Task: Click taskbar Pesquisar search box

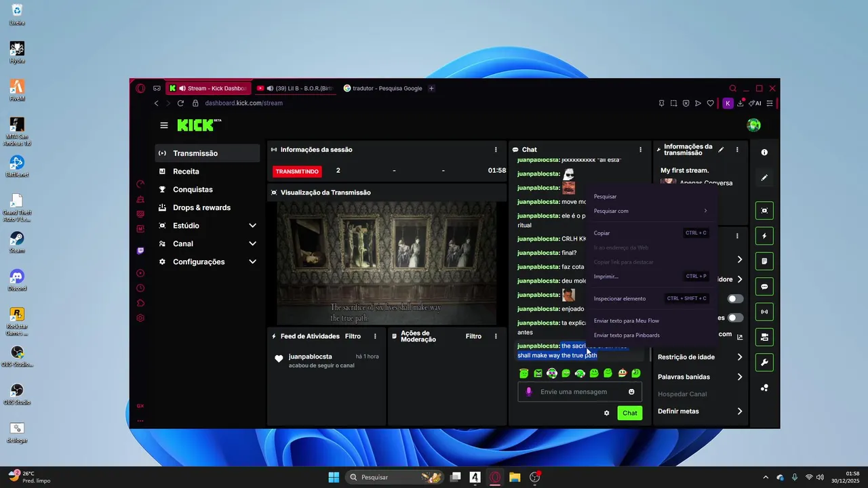Action: coord(394,477)
